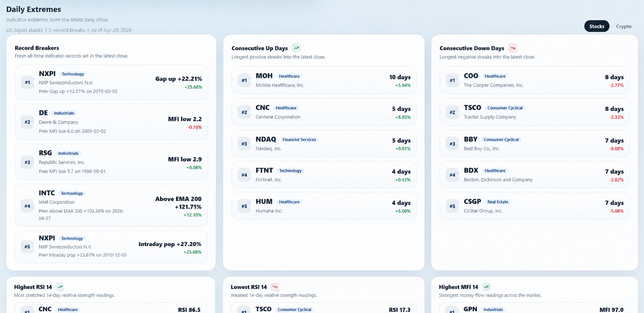The image size is (644, 313).
Task: Open the DE Deere & Company card
Action: tap(111, 122)
